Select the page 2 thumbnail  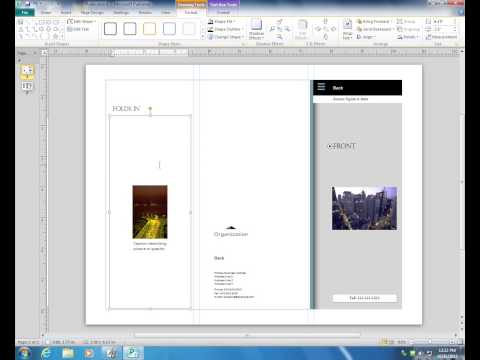27,87
